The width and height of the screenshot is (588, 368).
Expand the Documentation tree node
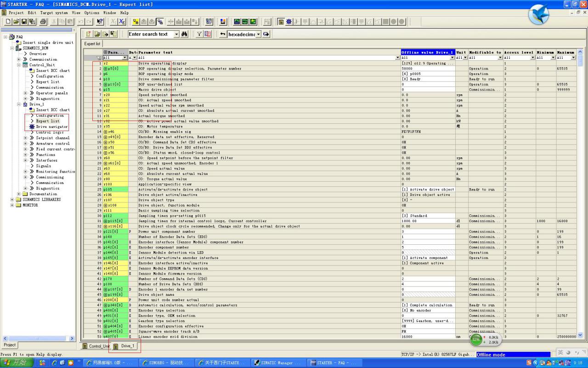pyautogui.click(x=19, y=194)
